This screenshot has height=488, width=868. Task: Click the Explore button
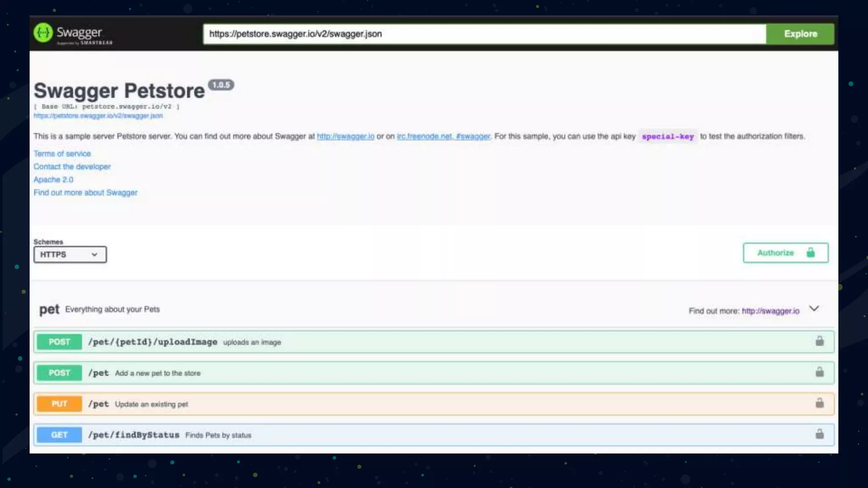pyautogui.click(x=800, y=34)
